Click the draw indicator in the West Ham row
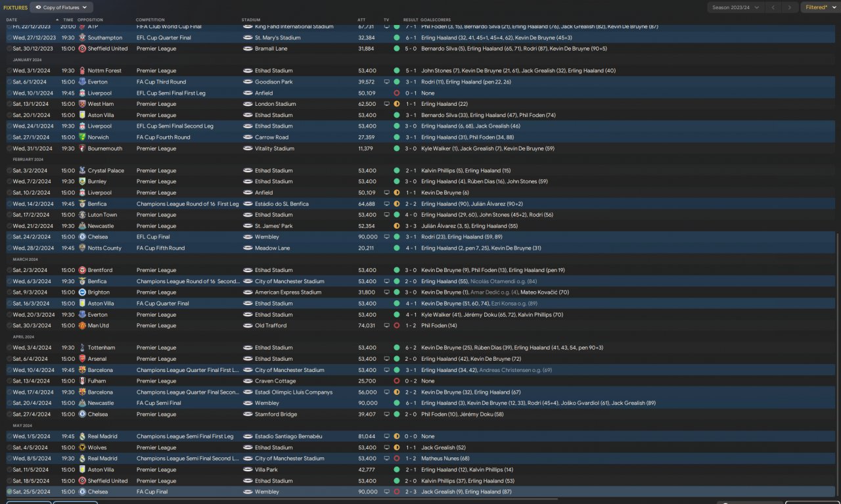This screenshot has height=504, width=841. tap(397, 104)
